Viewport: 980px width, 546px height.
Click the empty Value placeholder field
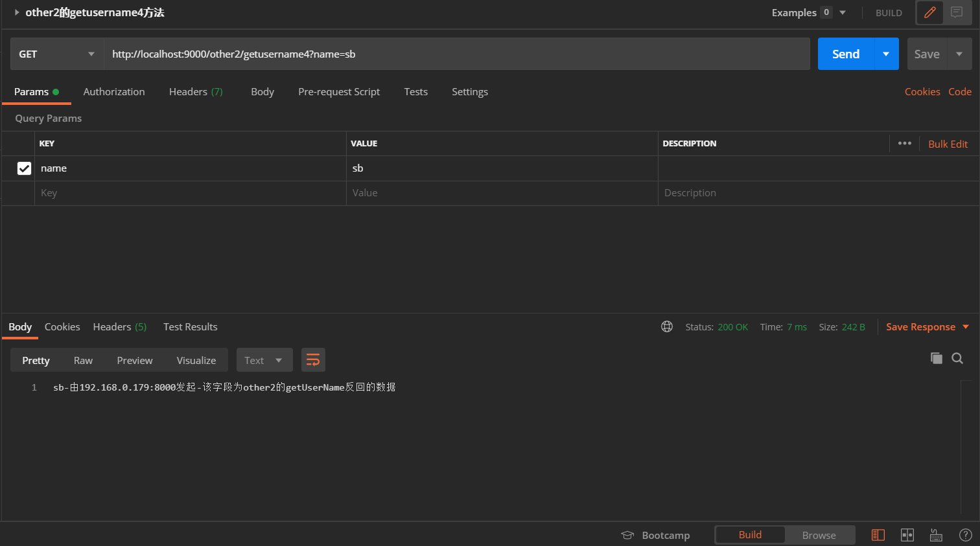(502, 193)
